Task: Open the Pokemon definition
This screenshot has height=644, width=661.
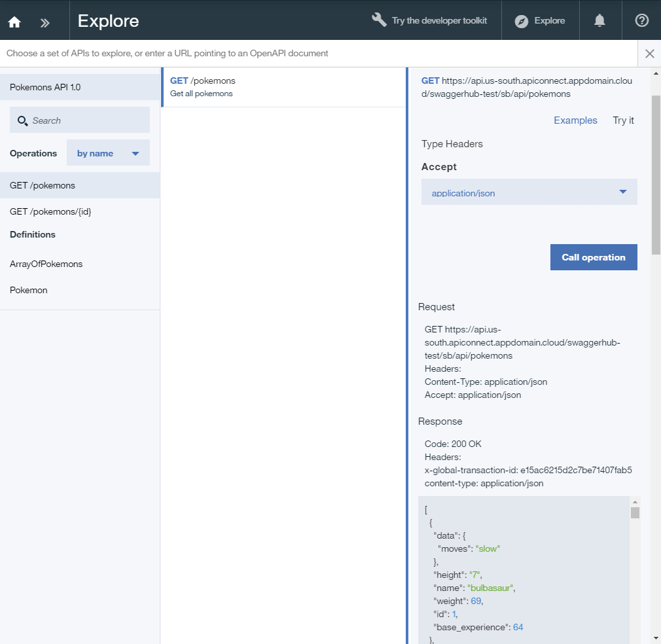Action: click(28, 290)
